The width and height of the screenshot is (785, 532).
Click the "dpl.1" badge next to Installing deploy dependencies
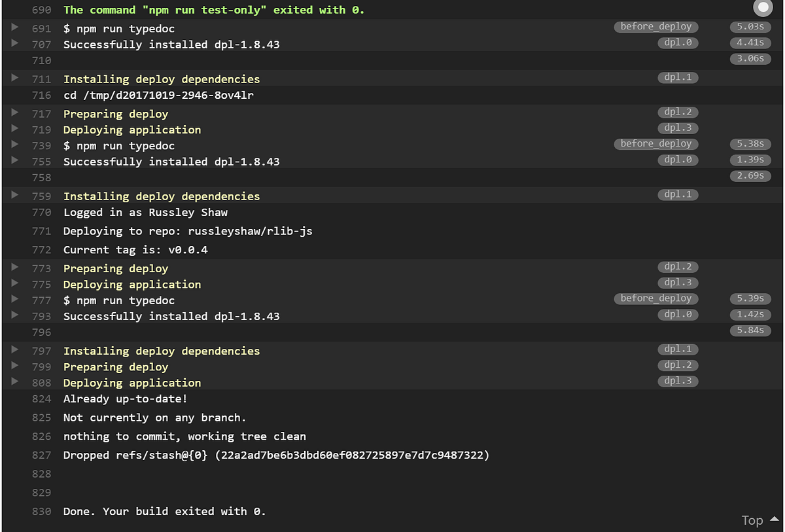tap(678, 77)
